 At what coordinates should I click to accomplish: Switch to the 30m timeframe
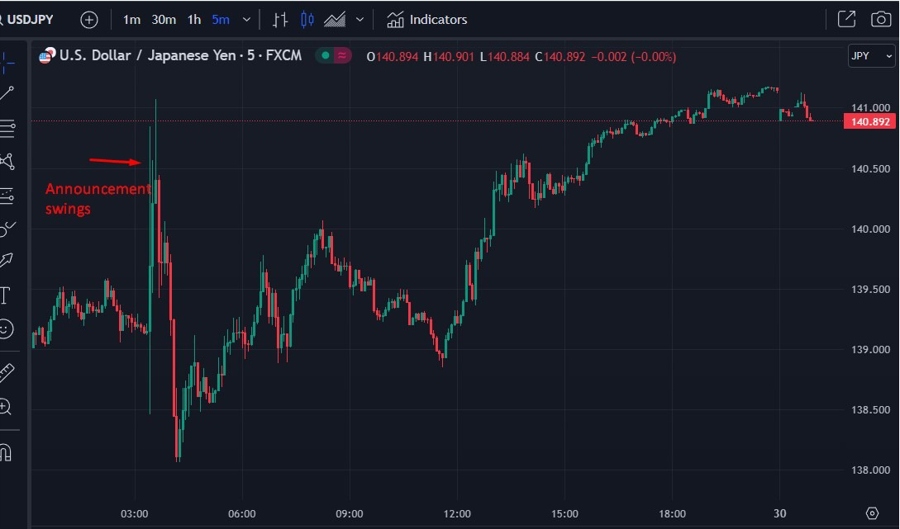tap(164, 20)
